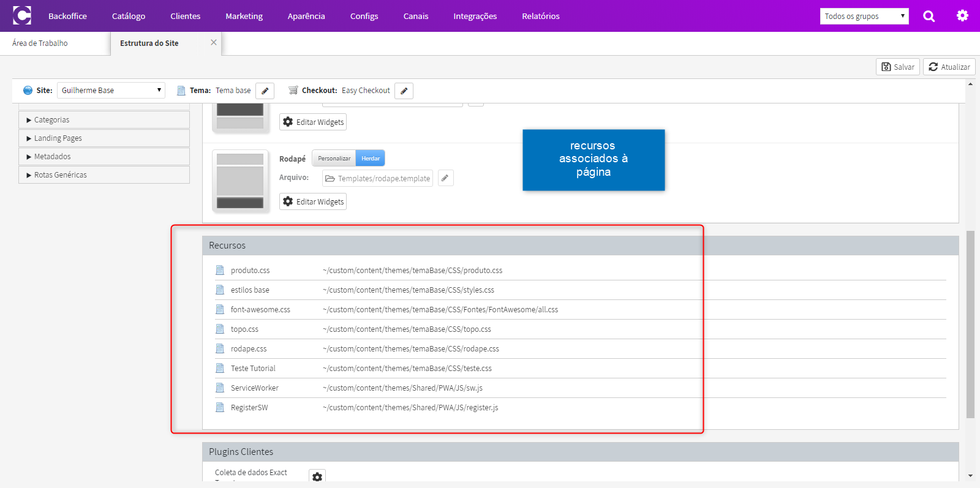Click the Salvar button
This screenshot has width=980, height=488.
coord(898,67)
